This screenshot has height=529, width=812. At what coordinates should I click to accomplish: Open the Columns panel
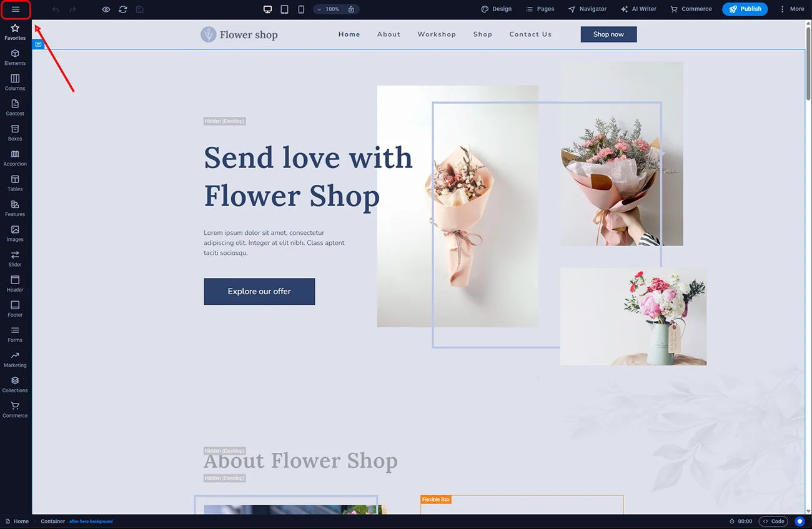(14, 83)
